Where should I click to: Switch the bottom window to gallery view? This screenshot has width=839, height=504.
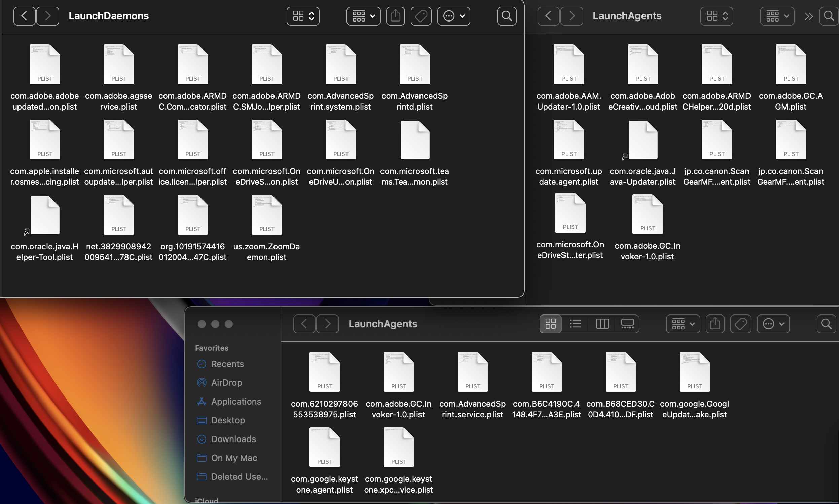pos(627,324)
